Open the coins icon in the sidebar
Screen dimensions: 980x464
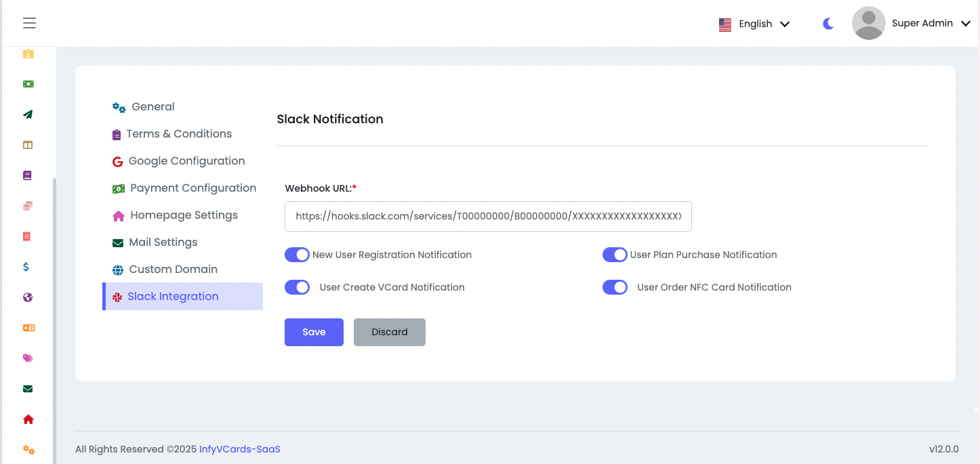pyautogui.click(x=28, y=205)
